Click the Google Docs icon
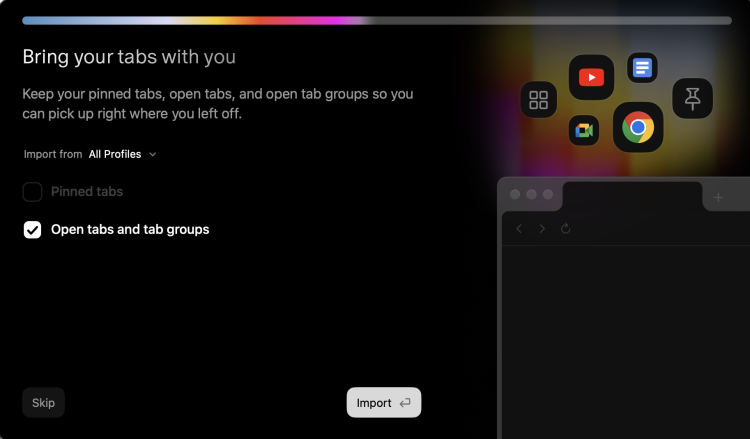Image resolution: width=750 pixels, height=439 pixels. (642, 68)
